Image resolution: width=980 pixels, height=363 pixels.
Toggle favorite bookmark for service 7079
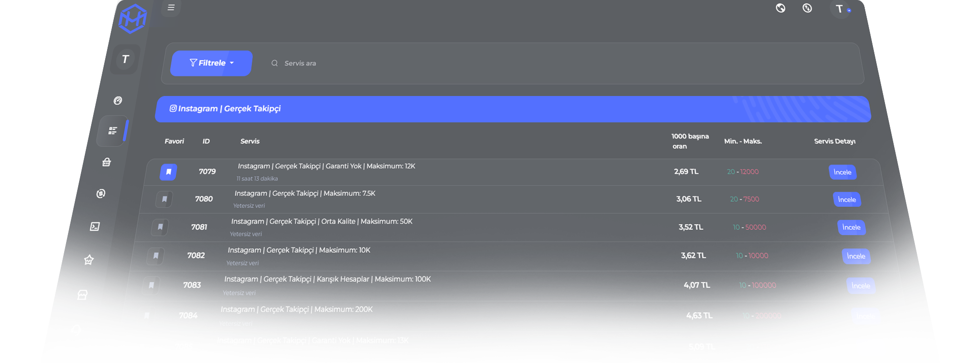(x=168, y=172)
